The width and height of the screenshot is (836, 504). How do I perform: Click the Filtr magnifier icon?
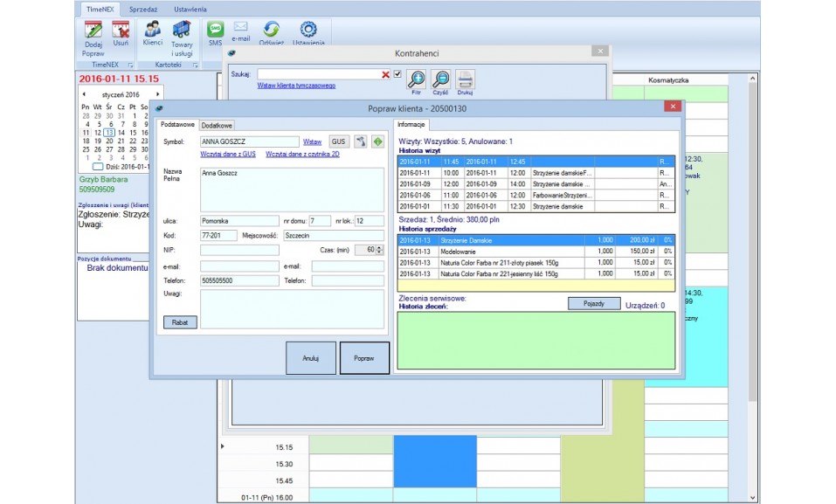[x=417, y=79]
